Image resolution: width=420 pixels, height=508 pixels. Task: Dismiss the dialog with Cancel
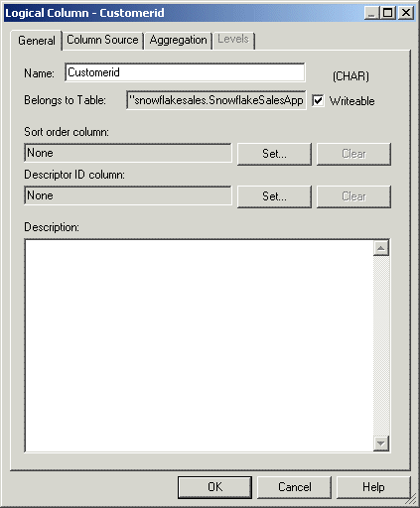(294, 487)
